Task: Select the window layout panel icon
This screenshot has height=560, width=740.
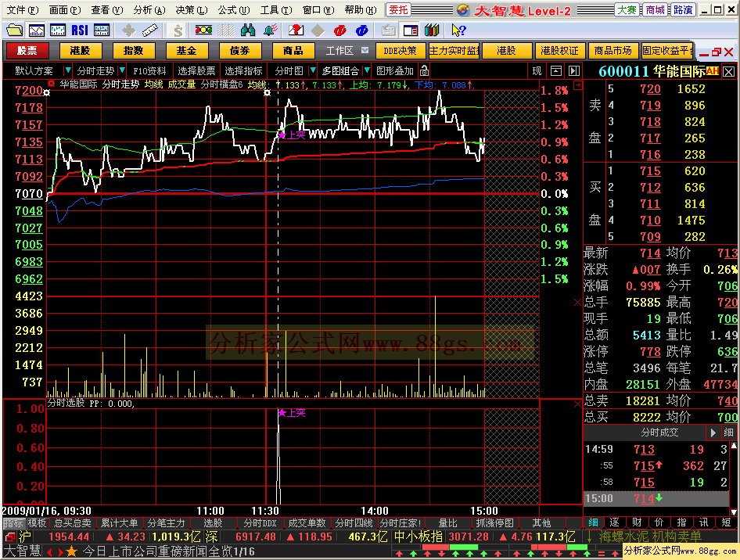Action: (x=410, y=31)
